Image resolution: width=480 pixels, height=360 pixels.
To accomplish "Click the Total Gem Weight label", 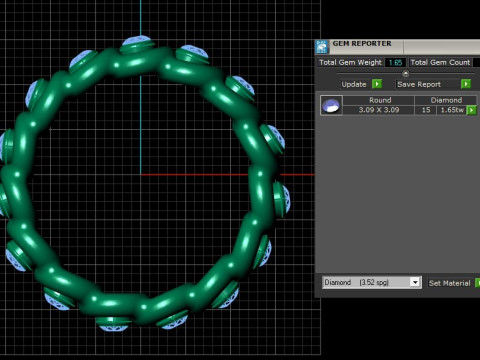I will pos(350,62).
